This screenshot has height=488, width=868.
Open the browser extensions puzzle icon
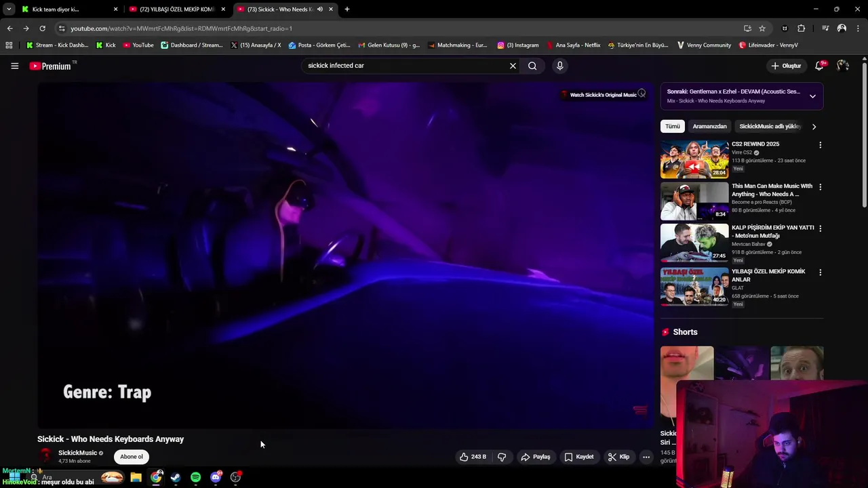coord(802,28)
